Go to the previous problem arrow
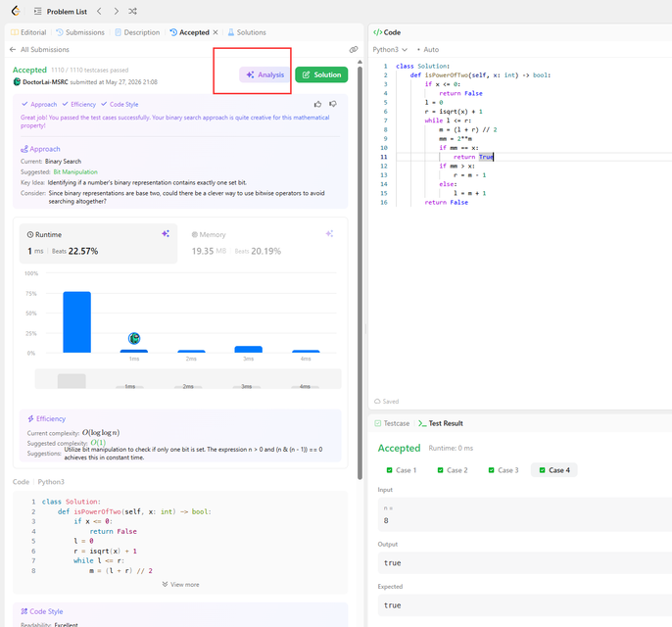This screenshot has width=672, height=627. click(x=99, y=11)
